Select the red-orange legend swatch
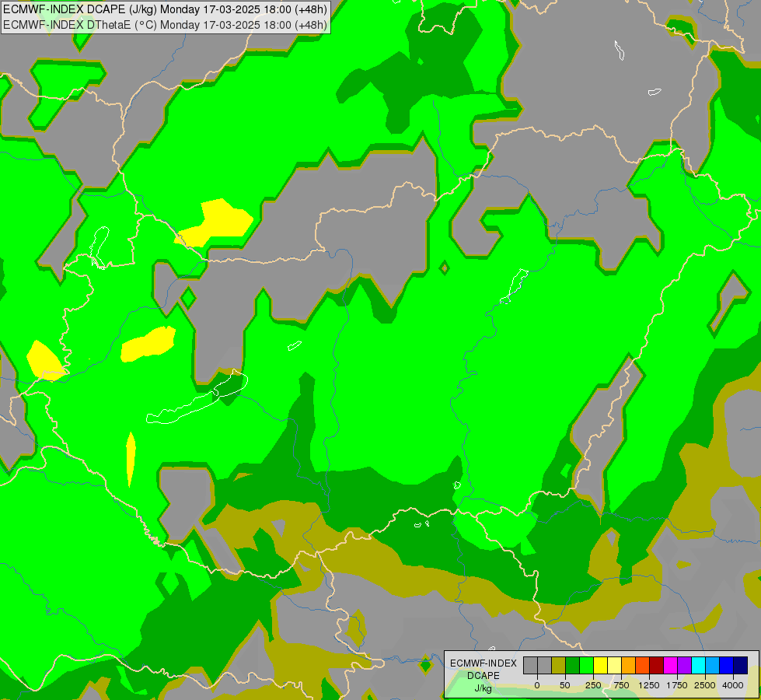This screenshot has width=761, height=700. [x=643, y=666]
